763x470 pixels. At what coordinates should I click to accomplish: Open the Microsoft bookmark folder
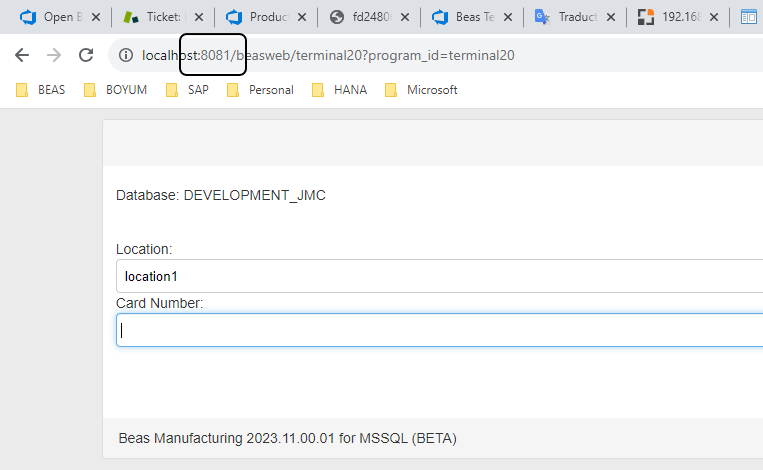(421, 90)
